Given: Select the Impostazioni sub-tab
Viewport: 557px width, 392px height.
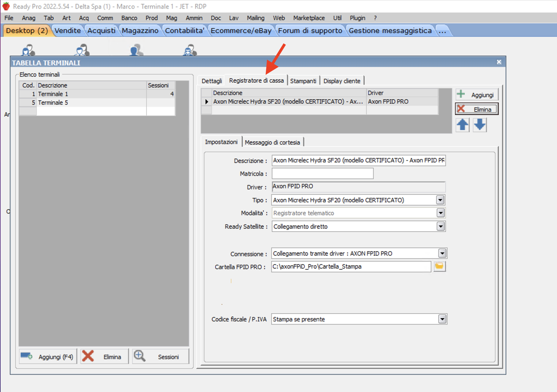Looking at the screenshot, I should coord(221,142).
